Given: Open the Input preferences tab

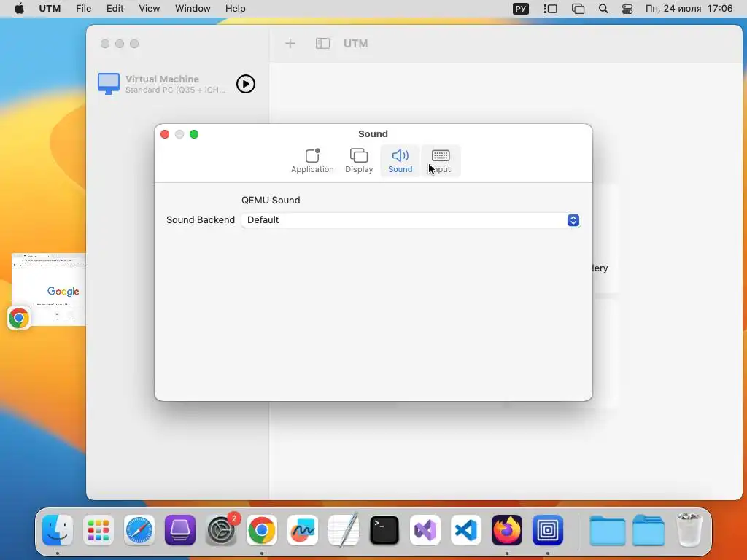Looking at the screenshot, I should coord(441,161).
